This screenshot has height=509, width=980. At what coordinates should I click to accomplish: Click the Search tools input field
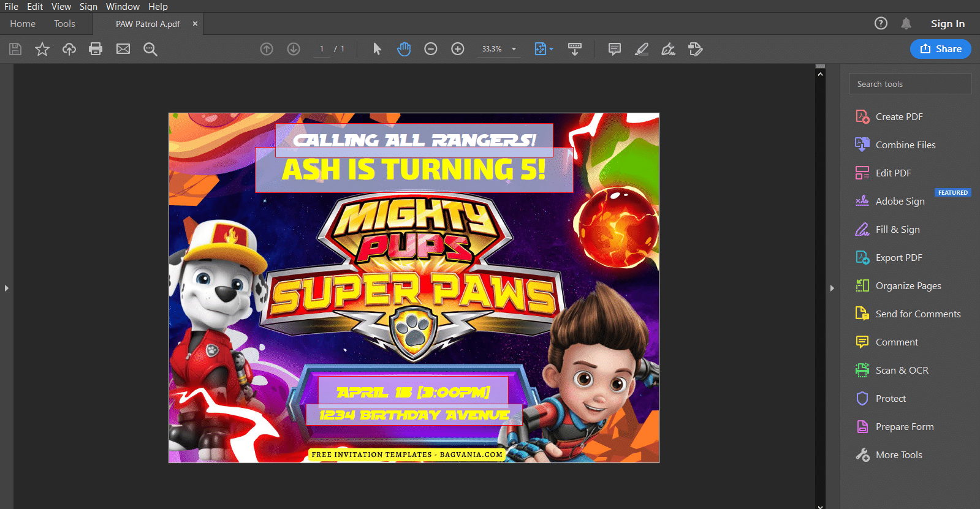[910, 84]
